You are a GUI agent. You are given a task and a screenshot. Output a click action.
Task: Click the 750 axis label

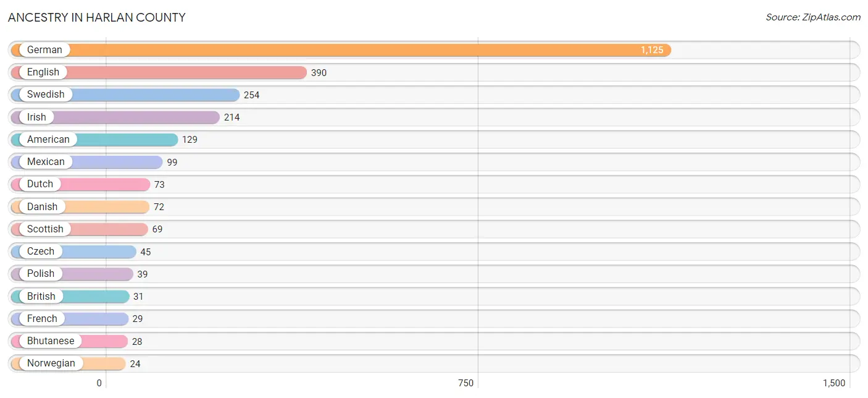[466, 383]
